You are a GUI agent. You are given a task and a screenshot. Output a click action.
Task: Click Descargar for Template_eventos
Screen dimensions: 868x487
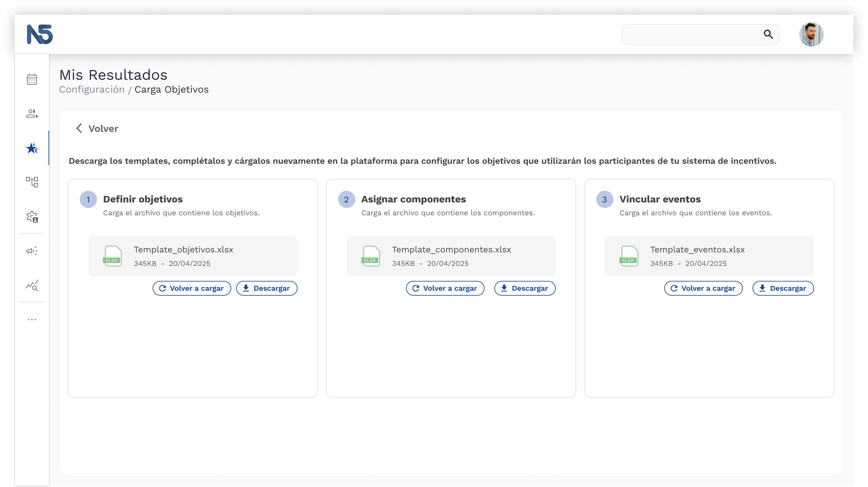click(x=783, y=288)
